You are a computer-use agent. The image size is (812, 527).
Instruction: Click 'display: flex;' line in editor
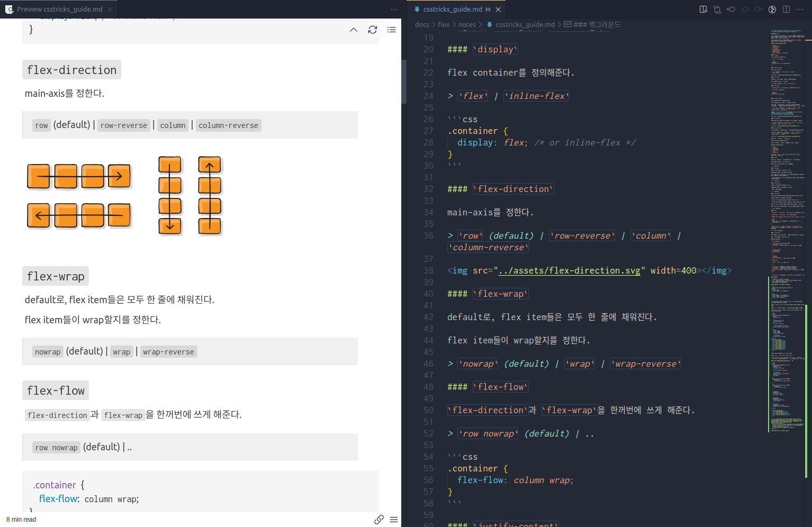click(492, 142)
